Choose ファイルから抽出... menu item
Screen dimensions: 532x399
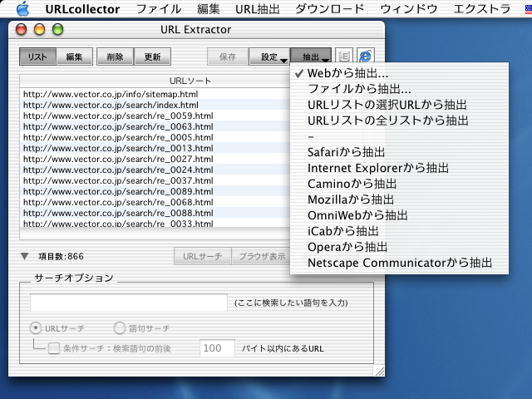(399, 89)
